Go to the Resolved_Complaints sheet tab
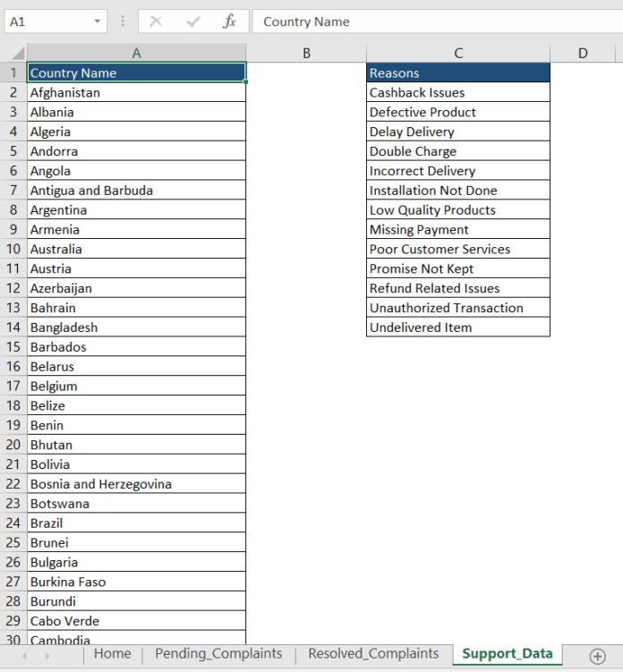The image size is (623, 672). [373, 654]
